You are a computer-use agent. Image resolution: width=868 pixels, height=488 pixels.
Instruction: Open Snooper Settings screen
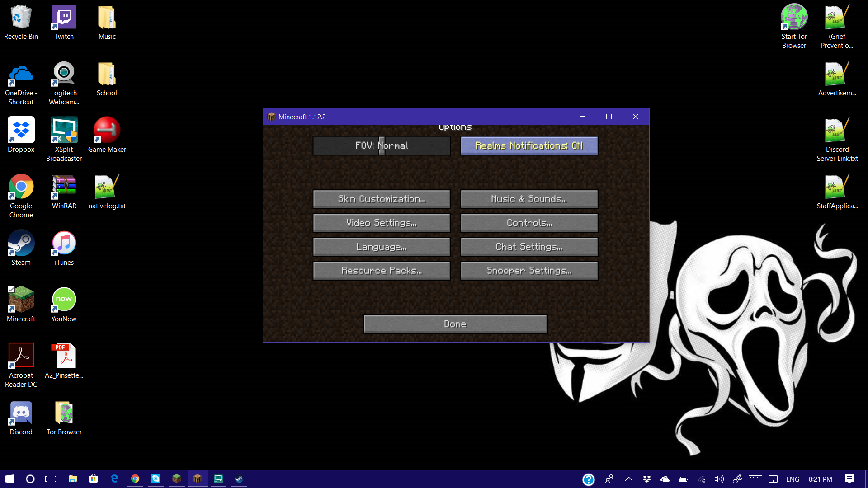tap(529, 271)
